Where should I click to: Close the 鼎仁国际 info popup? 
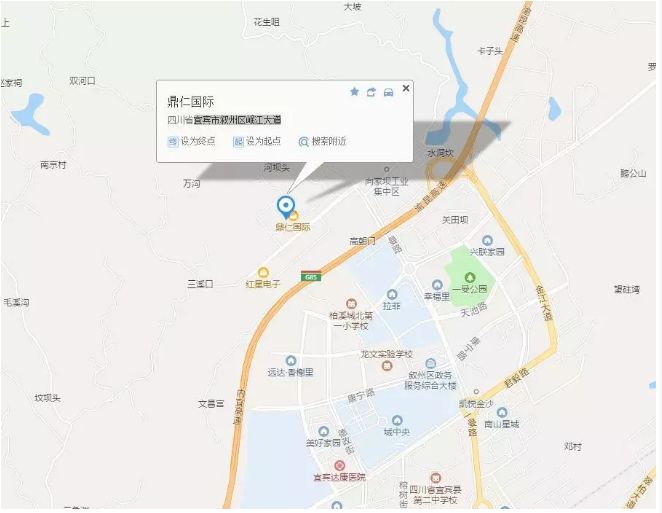click(406, 88)
